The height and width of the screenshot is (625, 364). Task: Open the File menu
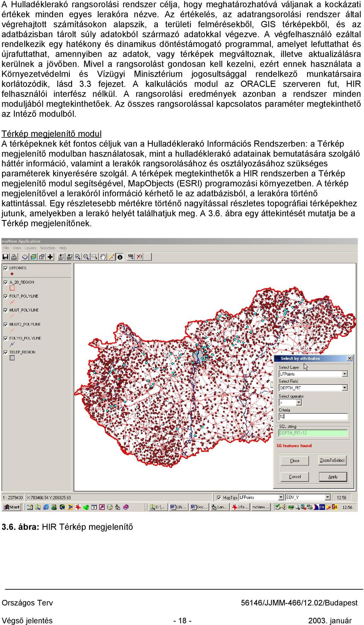6,248
